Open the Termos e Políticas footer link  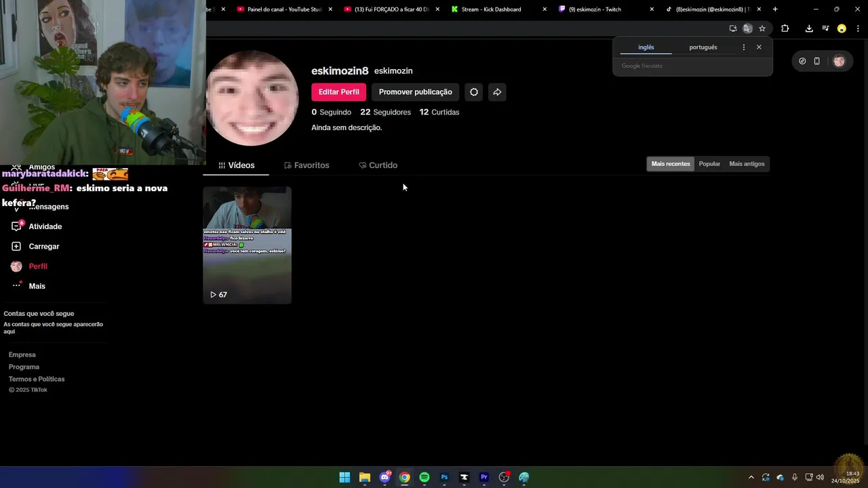click(x=37, y=379)
